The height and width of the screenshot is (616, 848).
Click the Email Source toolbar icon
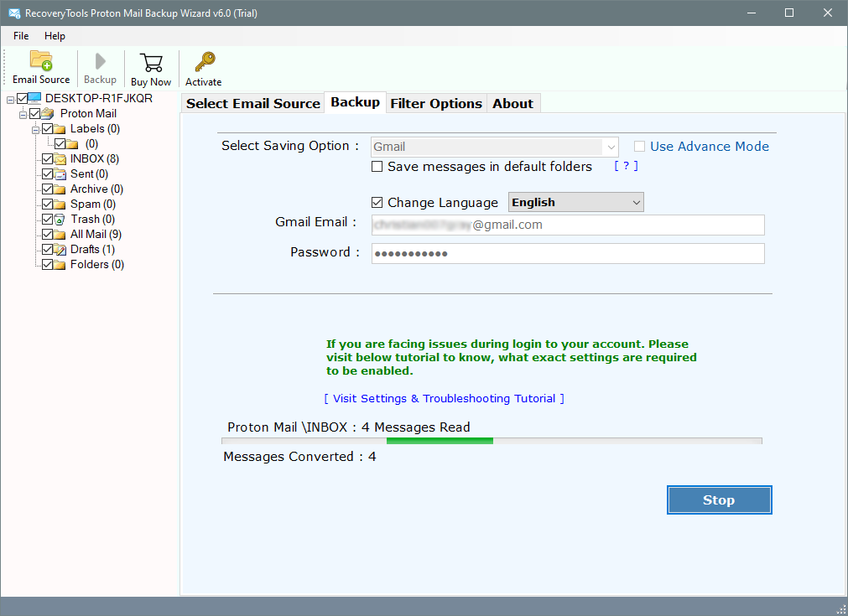(40, 60)
